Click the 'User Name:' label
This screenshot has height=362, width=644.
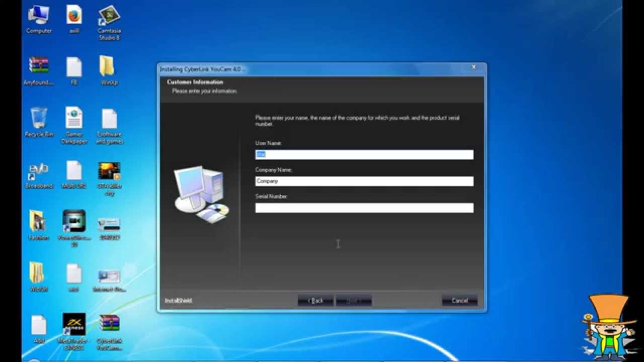click(x=268, y=143)
